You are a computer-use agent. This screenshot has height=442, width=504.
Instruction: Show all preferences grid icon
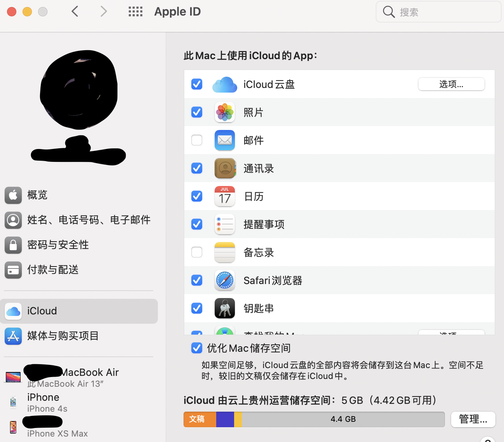(x=136, y=12)
